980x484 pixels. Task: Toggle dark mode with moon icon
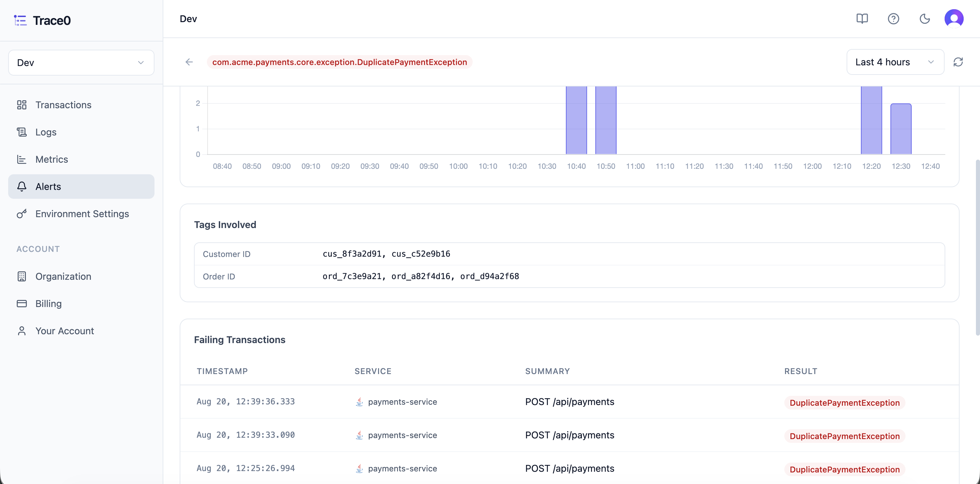click(925, 19)
